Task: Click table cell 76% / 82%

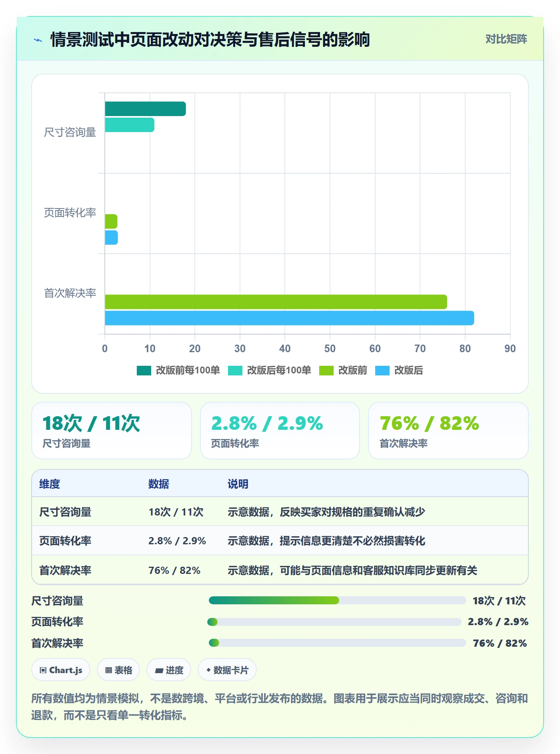Action: point(174,570)
